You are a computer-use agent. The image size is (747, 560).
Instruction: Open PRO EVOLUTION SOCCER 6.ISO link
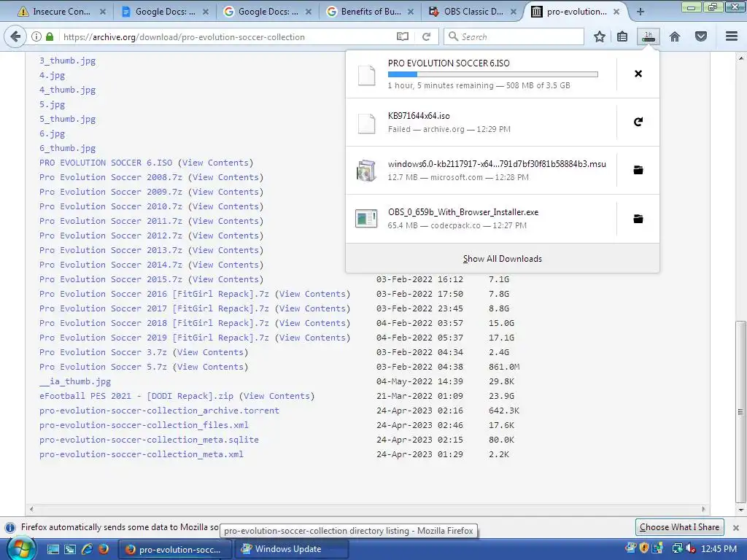click(106, 163)
